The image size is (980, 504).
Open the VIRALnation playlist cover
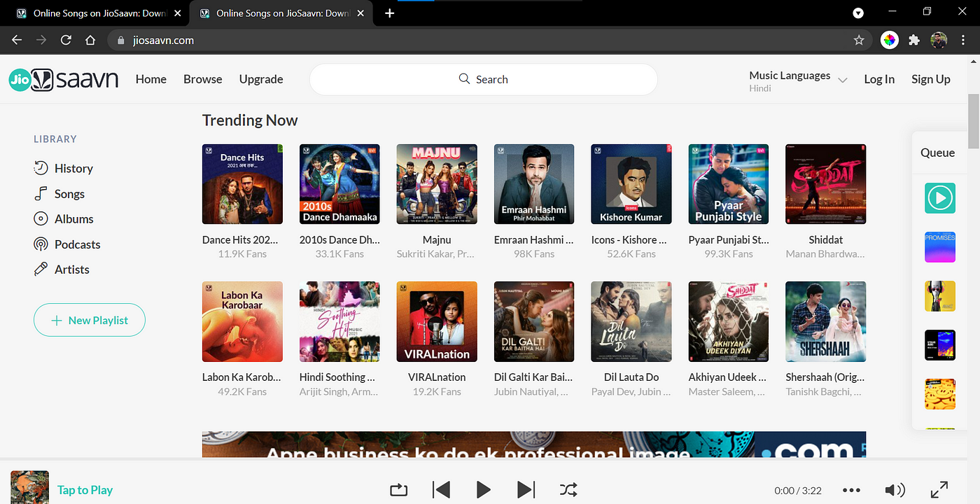[x=437, y=321]
